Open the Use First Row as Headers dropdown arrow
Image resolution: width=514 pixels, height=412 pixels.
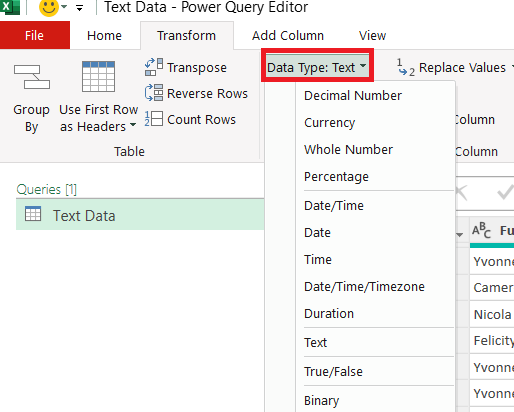tap(133, 125)
